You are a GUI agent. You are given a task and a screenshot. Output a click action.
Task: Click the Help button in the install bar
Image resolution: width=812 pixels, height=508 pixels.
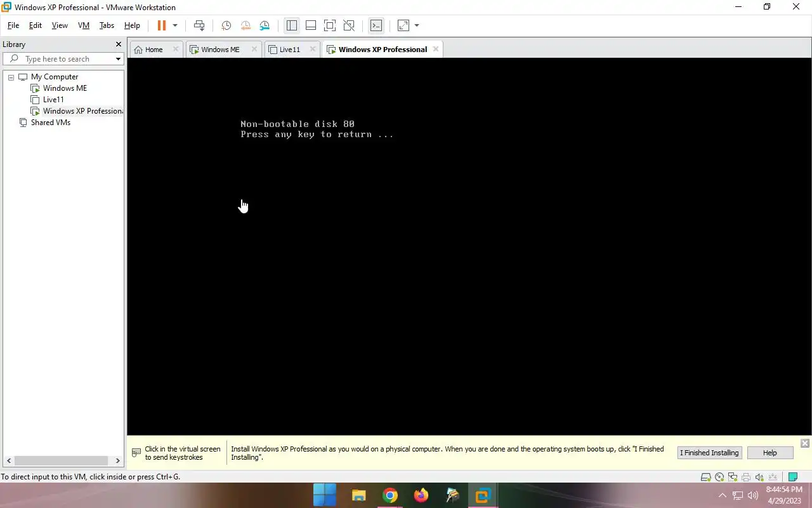coord(769,453)
